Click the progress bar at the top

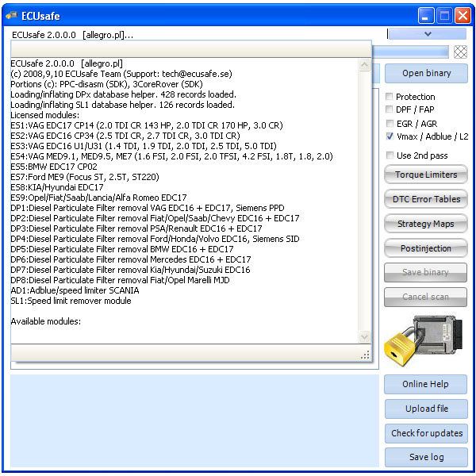pyautogui.click(x=413, y=52)
